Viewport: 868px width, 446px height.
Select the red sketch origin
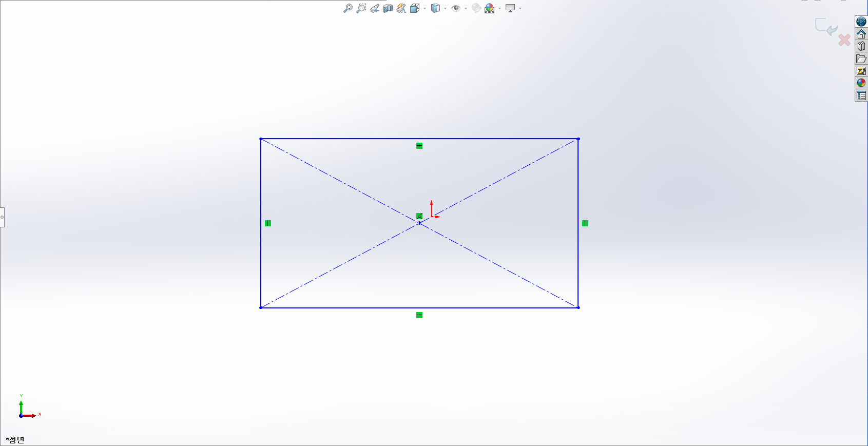[x=432, y=217]
